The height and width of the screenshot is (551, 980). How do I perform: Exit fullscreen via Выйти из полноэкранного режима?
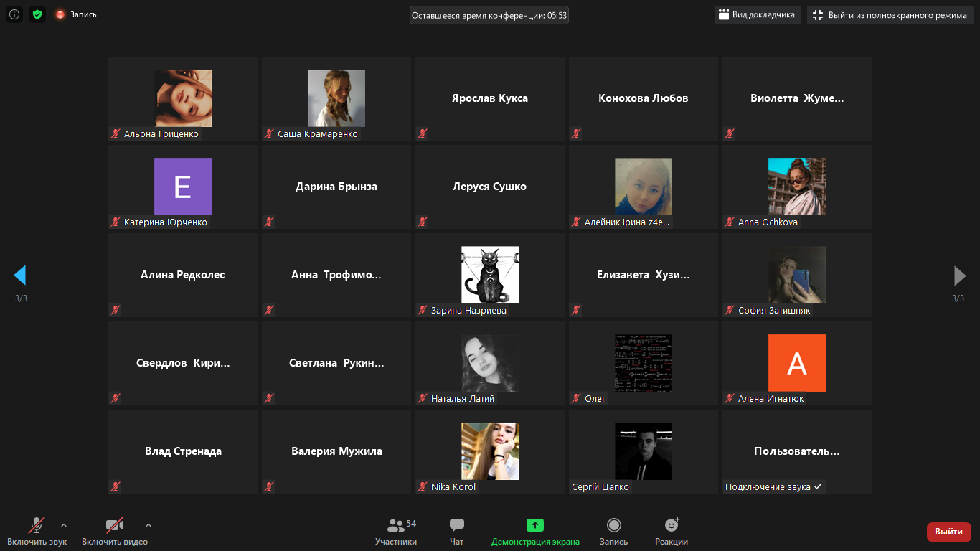coord(890,15)
